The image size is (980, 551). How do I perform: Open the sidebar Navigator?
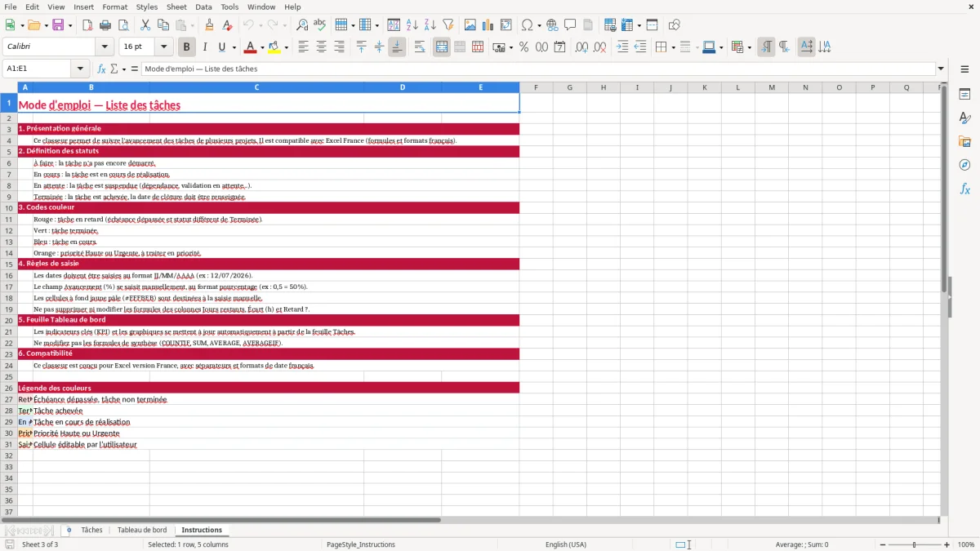click(964, 166)
